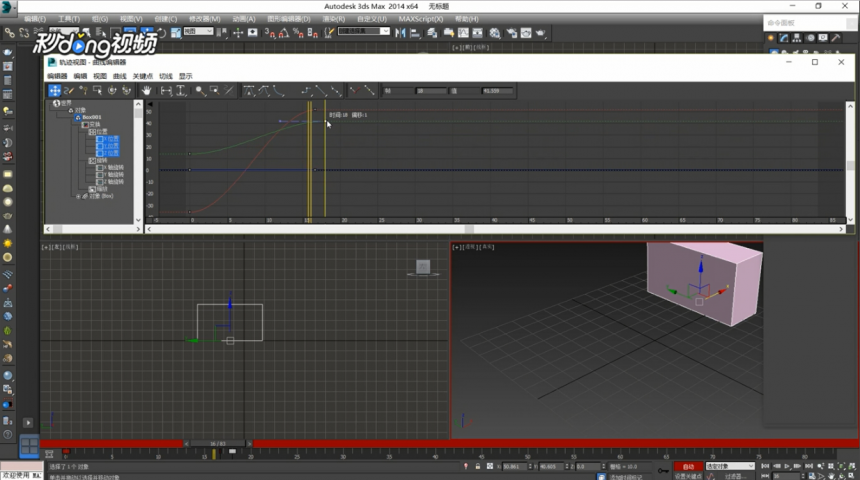Click Set Key large key icon
The image size is (860, 480).
coord(663,471)
